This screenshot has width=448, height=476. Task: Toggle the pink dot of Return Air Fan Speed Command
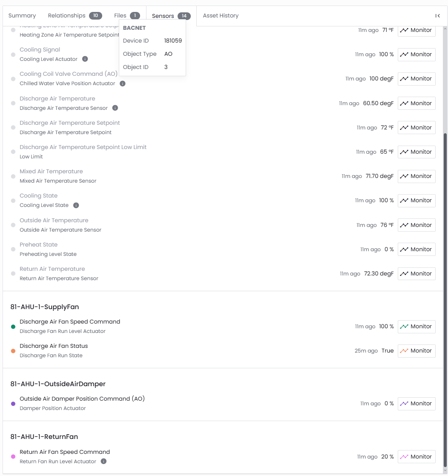tap(13, 456)
